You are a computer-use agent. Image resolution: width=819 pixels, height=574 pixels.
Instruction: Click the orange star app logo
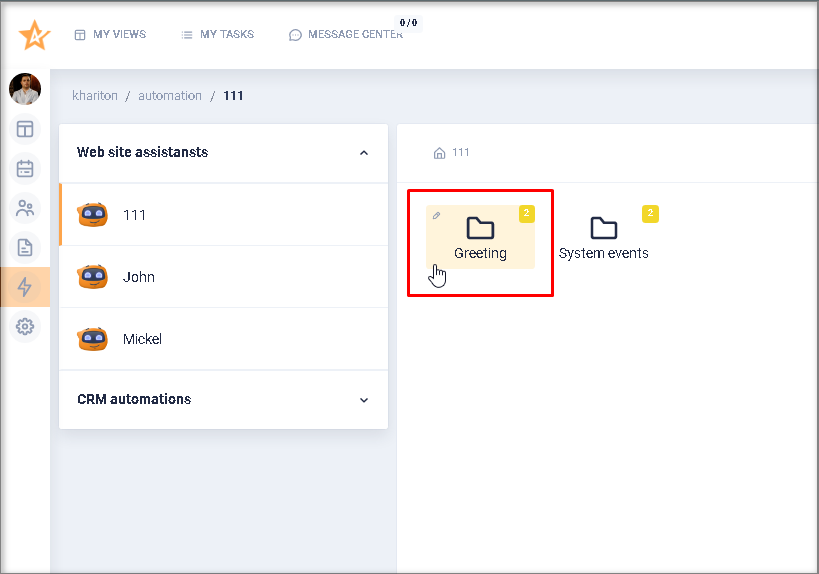pos(33,35)
